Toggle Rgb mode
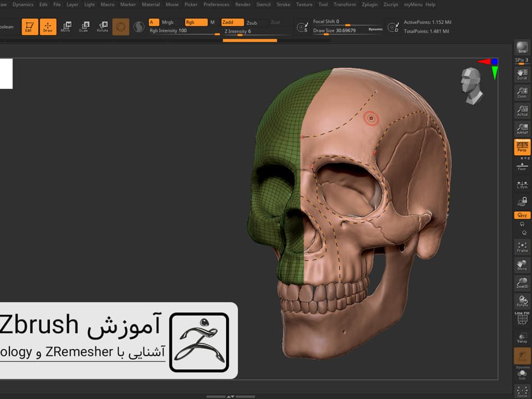This screenshot has height=399, width=532. coord(196,22)
